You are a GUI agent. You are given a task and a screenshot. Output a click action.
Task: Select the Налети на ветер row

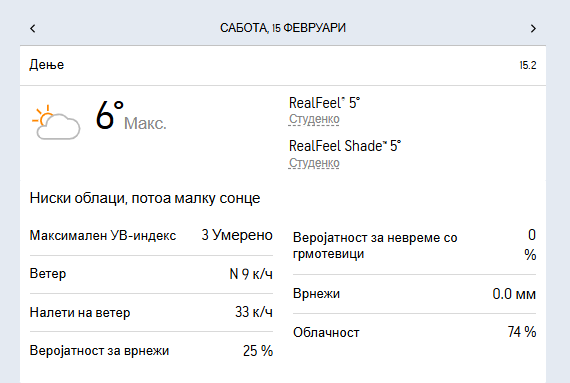click(151, 312)
